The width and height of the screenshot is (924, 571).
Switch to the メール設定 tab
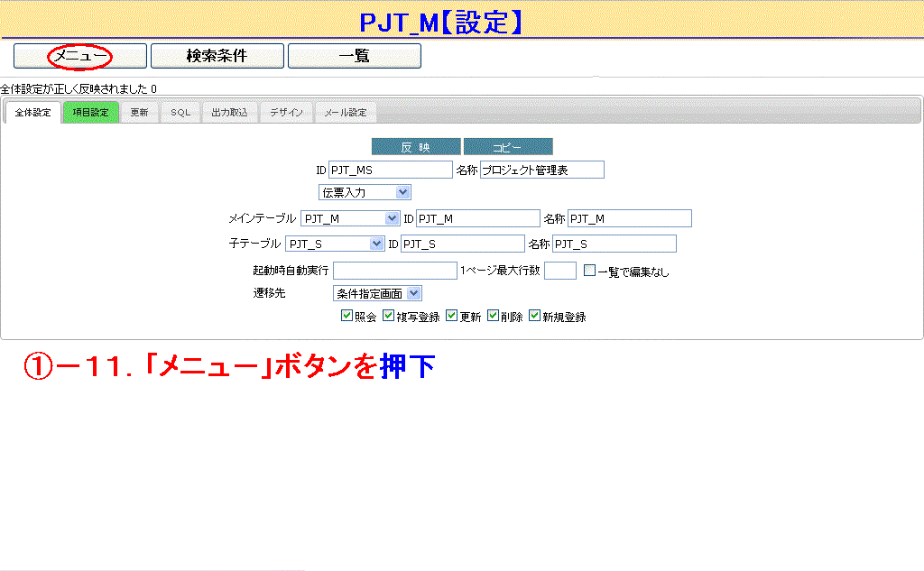click(346, 113)
